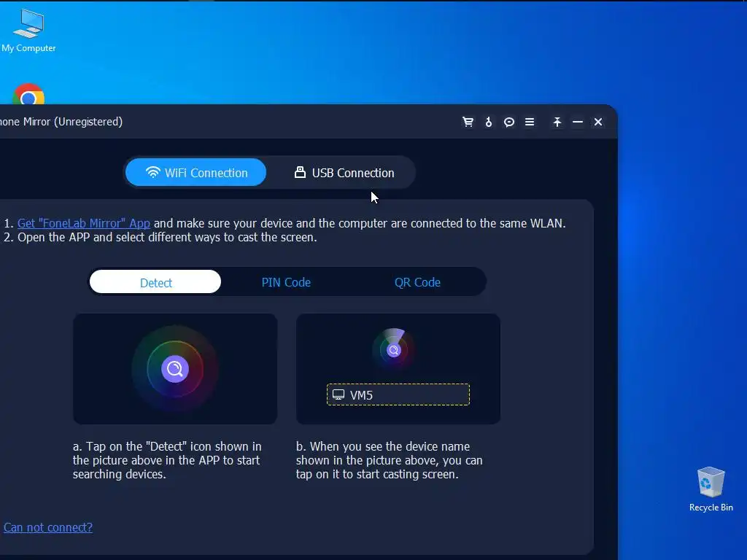This screenshot has height=560, width=747.
Task: Click the "(Unregistered)" window title text
Action: (88, 122)
